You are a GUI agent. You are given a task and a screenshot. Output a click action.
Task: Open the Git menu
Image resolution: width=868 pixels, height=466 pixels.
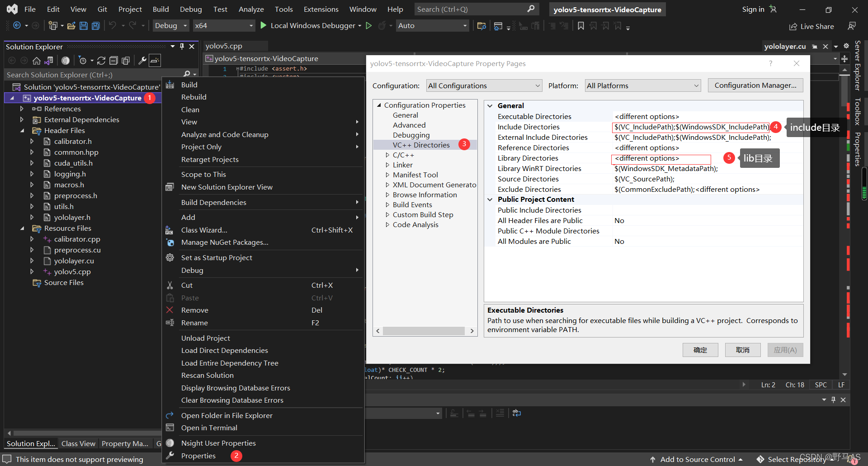click(102, 9)
